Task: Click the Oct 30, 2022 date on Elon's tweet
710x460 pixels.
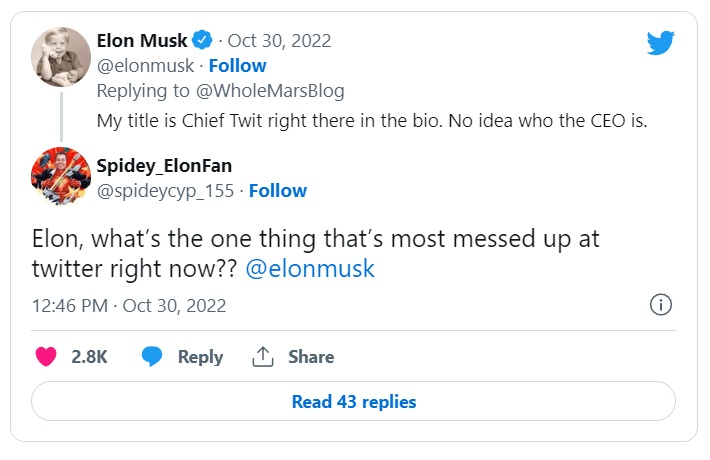Action: (279, 41)
